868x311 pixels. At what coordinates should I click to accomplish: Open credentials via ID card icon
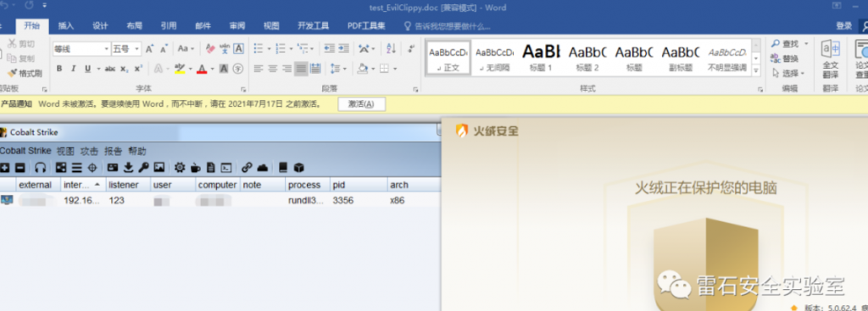[113, 167]
